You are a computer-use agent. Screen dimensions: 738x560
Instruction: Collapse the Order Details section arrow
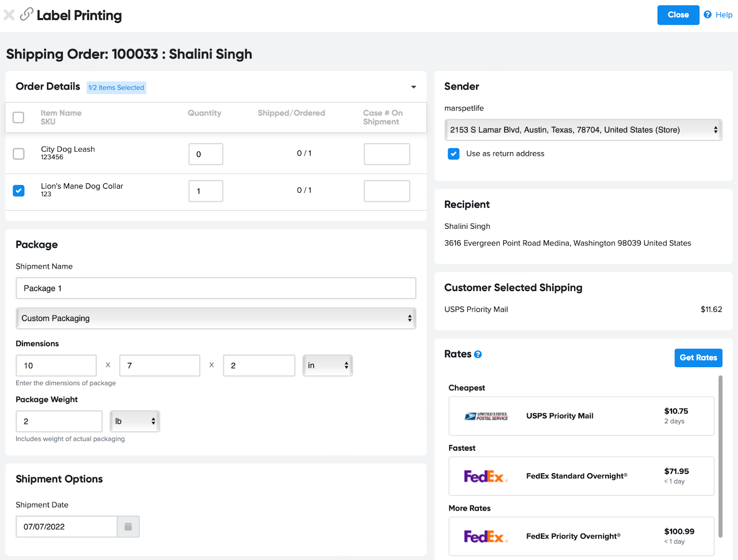tap(413, 87)
